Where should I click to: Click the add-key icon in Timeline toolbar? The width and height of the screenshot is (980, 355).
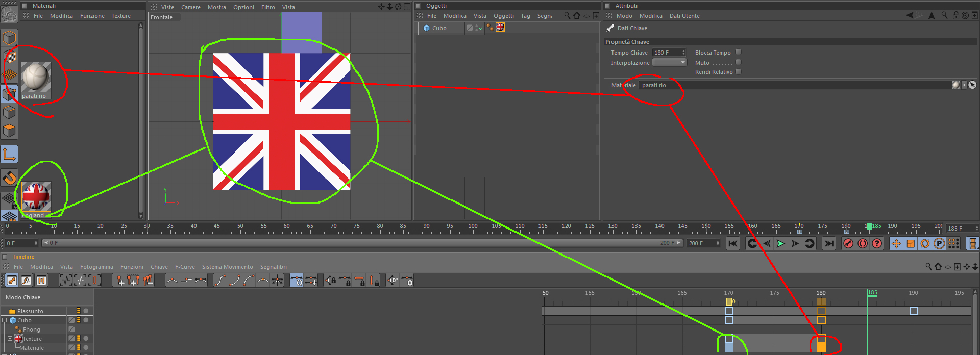(x=119, y=280)
